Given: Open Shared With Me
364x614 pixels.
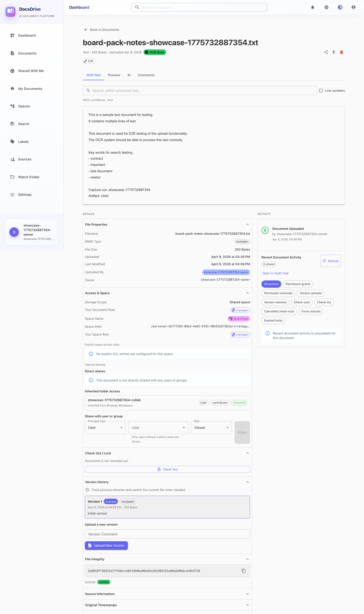Looking at the screenshot, I should 32,71.
